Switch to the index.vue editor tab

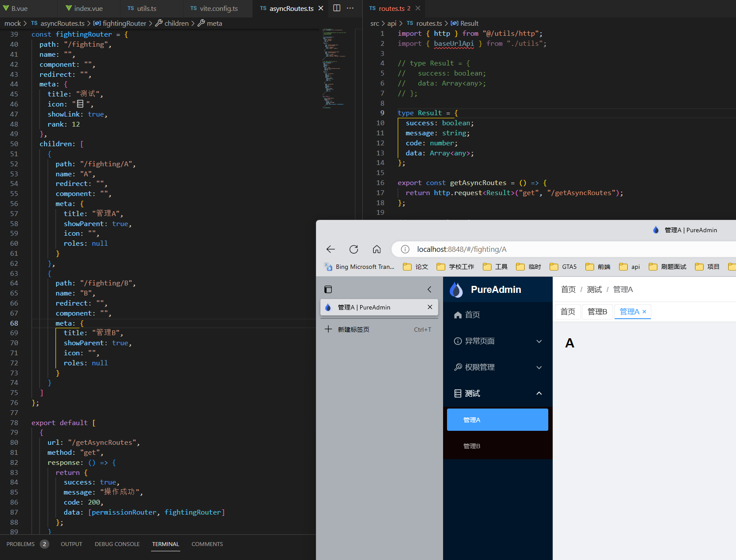click(x=84, y=8)
